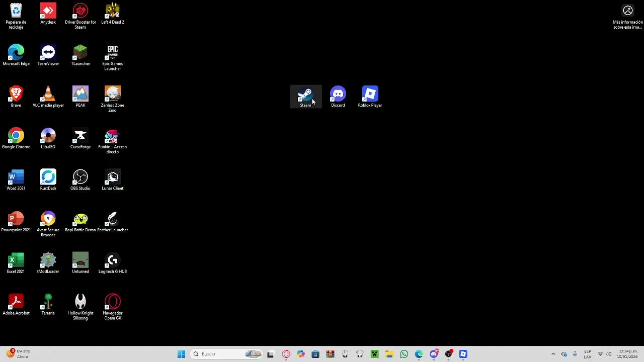Click the tModLoader desktop icon

[x=48, y=263]
